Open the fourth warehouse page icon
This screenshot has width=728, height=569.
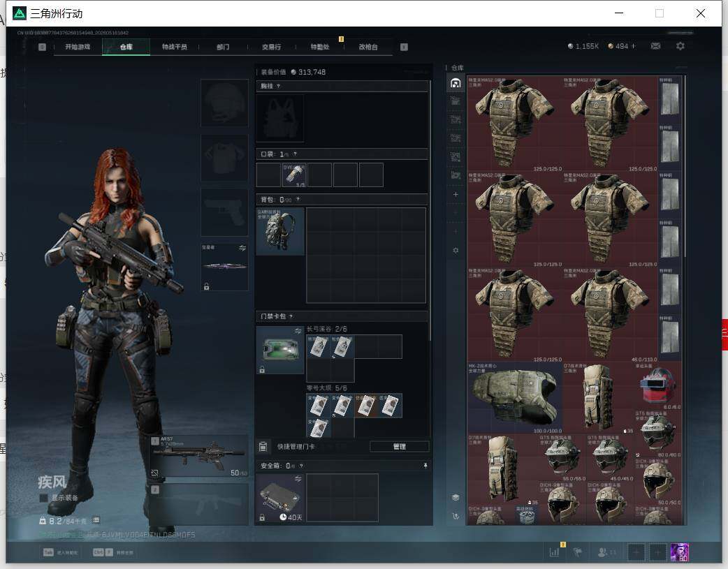tap(456, 138)
